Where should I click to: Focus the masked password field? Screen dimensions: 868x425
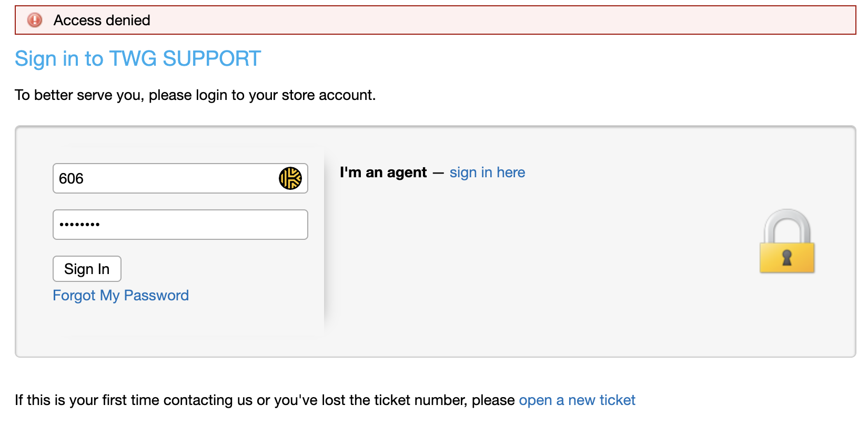180,225
